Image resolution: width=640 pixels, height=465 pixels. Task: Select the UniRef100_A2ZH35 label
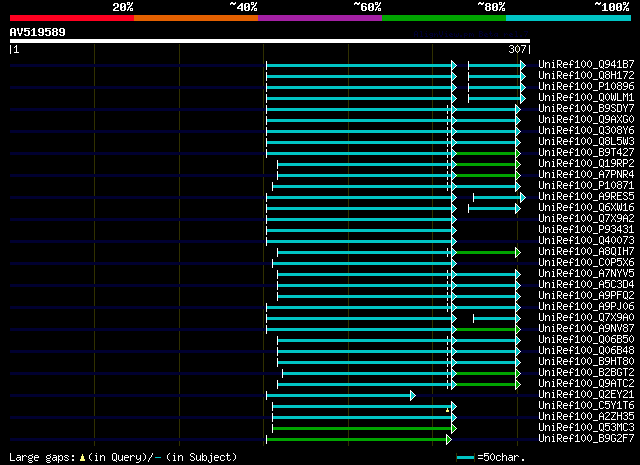point(586,417)
